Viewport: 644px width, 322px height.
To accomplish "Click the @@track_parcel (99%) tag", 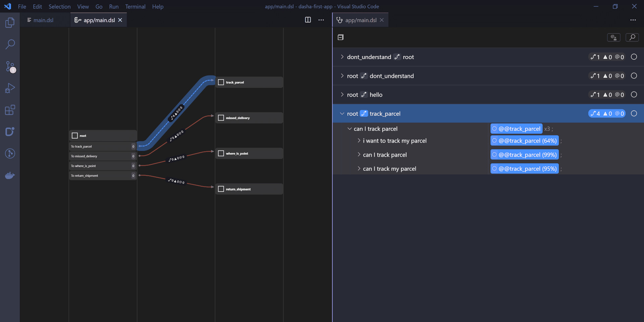I will pos(524,155).
